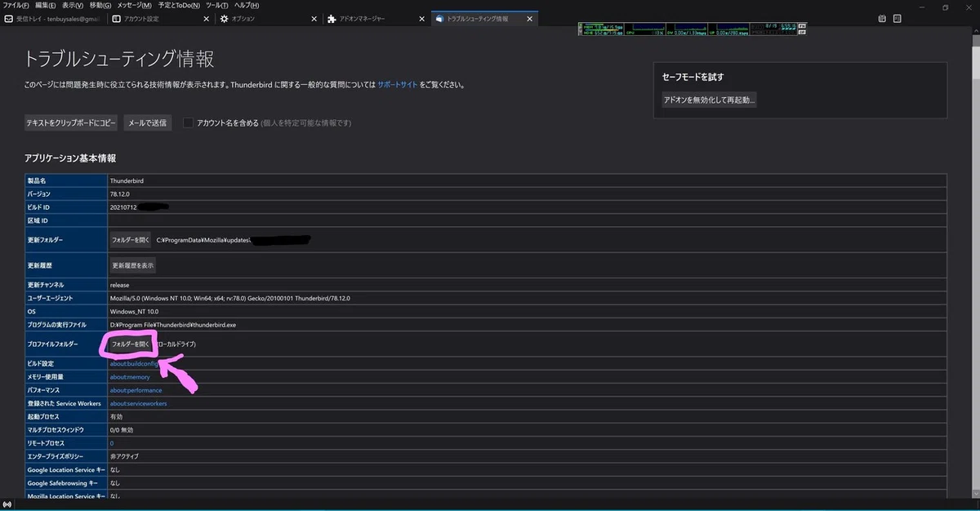Open the about:memory link

(x=130, y=377)
